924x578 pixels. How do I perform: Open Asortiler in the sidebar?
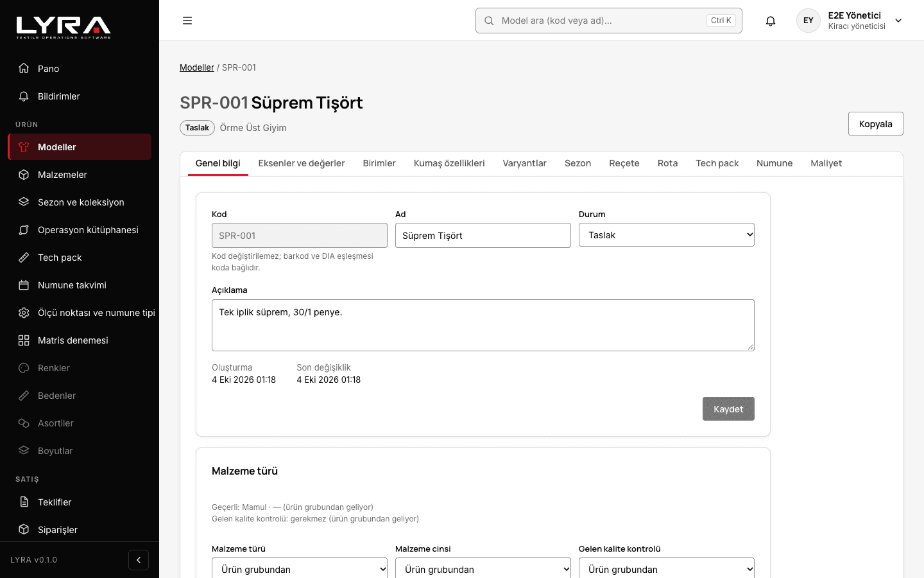pyautogui.click(x=80, y=423)
